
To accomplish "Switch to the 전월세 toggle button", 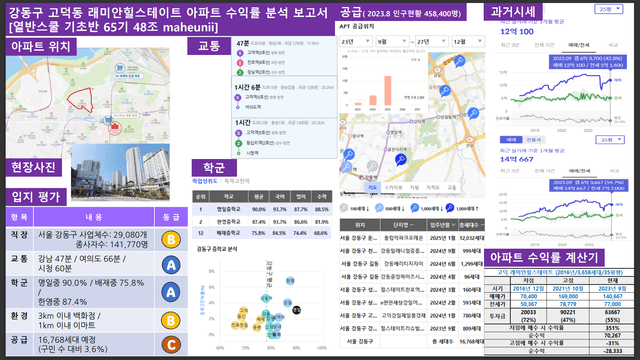I will click(x=533, y=140).
